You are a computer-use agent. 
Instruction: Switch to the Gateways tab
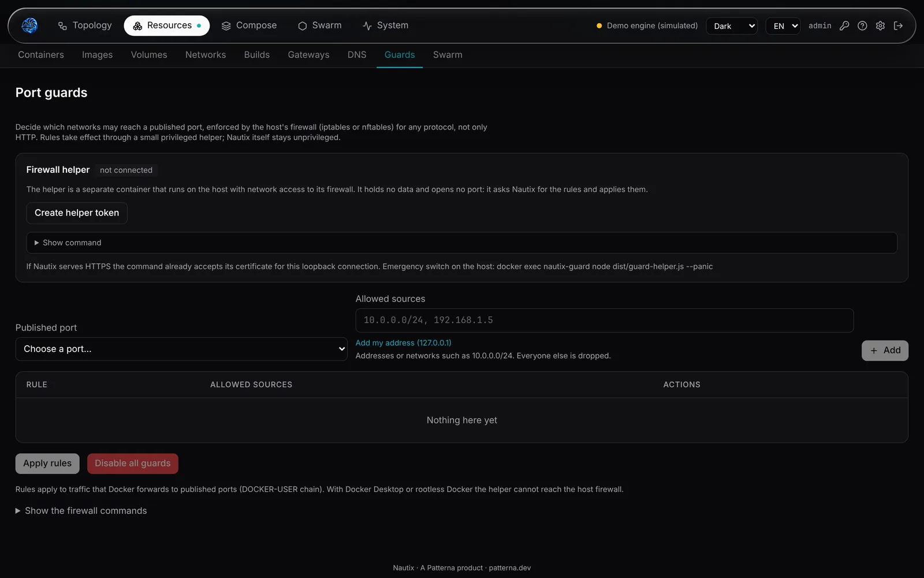(308, 55)
